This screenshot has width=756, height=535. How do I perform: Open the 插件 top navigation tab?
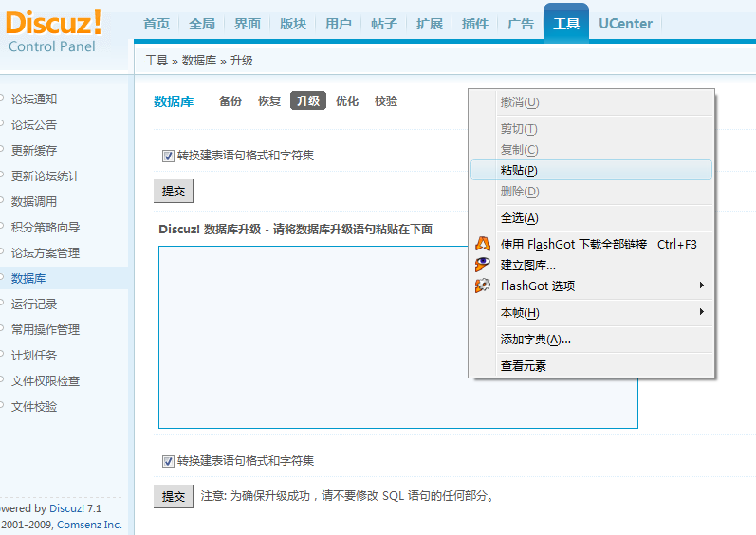click(475, 24)
